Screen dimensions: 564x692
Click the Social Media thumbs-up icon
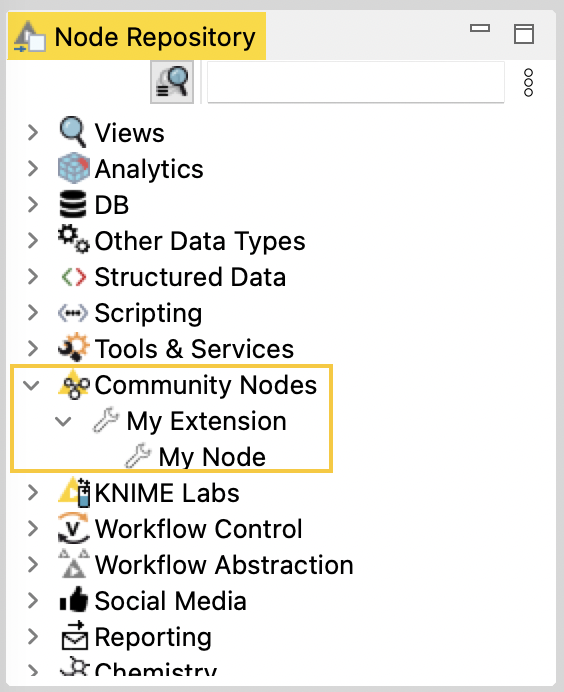click(74, 600)
